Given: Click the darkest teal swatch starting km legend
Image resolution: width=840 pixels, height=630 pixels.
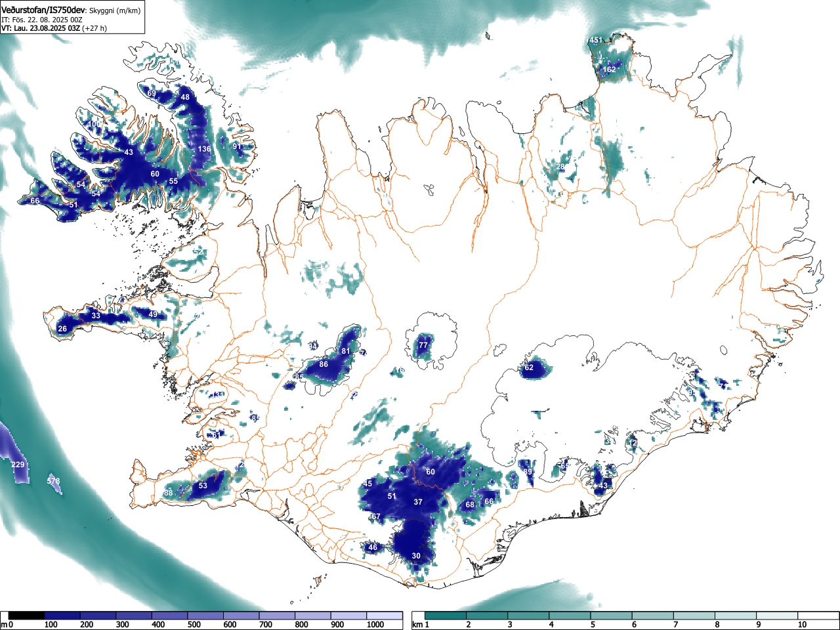Looking at the screenshot, I should tap(445, 616).
